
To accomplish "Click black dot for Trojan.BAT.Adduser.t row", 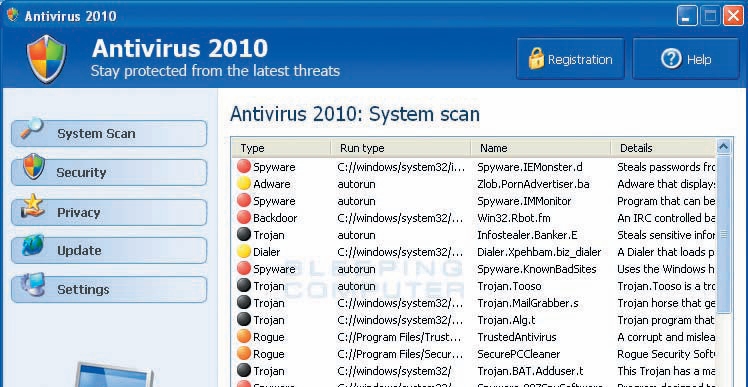I will coord(244,370).
